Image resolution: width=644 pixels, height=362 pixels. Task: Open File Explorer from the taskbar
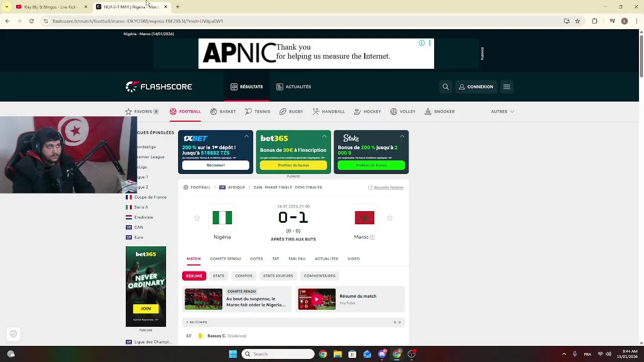[338, 354]
